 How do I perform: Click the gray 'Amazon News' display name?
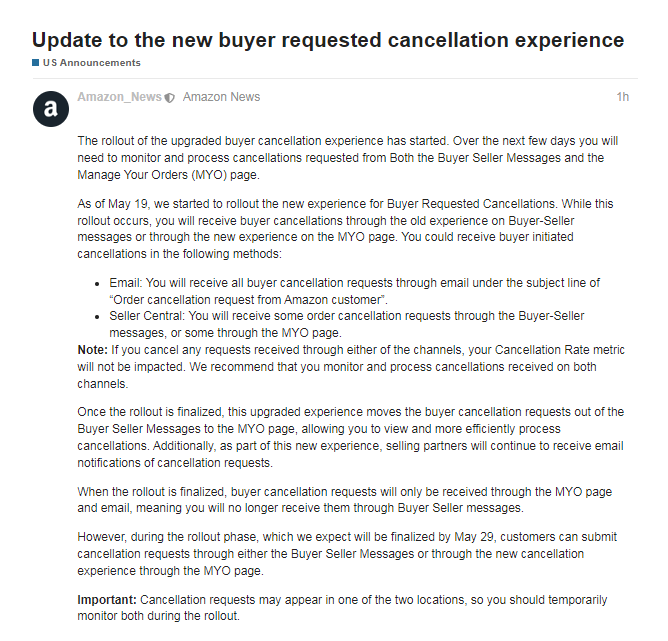[221, 97]
